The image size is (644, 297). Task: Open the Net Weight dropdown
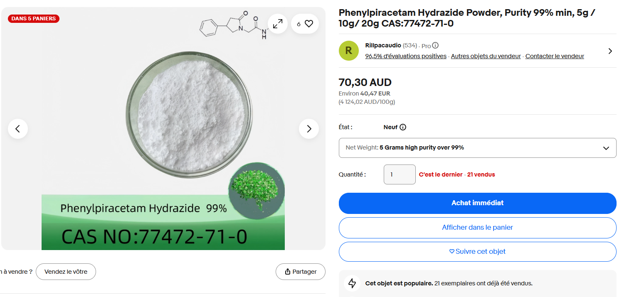coord(477,148)
